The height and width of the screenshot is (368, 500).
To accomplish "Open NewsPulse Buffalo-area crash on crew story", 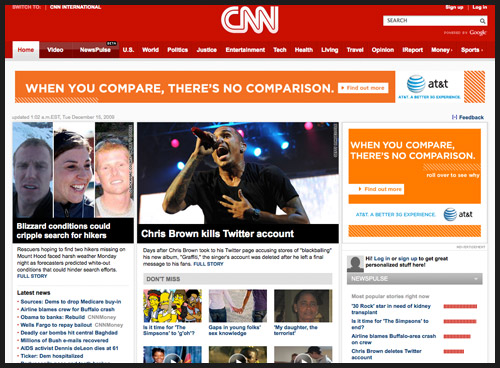I will pos(394,339).
